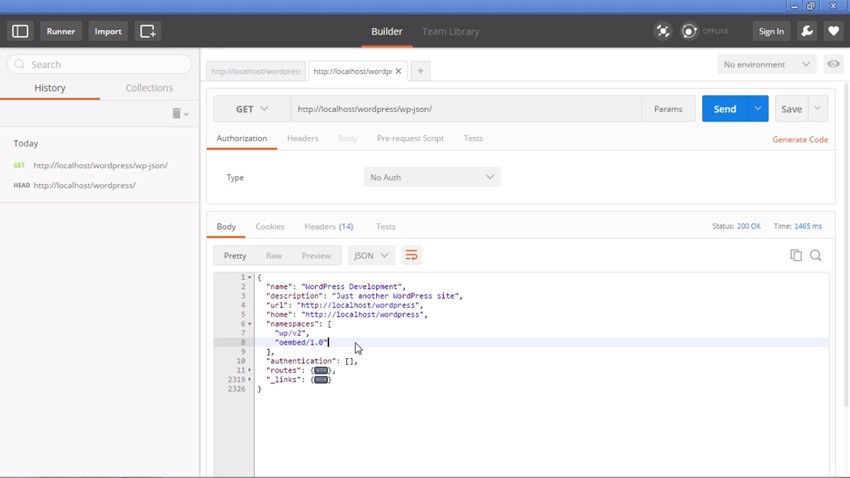Click the vertical scrollbar at right edge
Screen dimensions: 850x478
(x=846, y=244)
